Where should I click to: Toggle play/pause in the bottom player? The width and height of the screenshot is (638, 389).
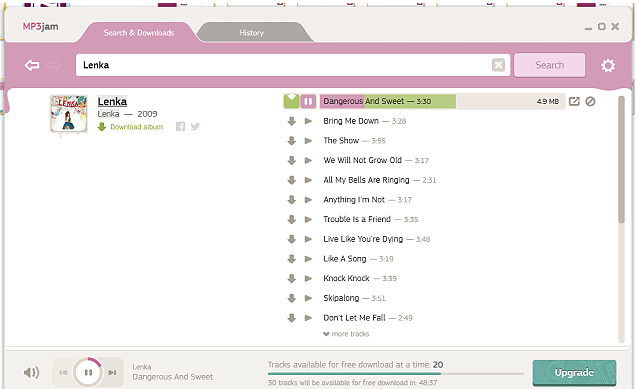(x=88, y=372)
